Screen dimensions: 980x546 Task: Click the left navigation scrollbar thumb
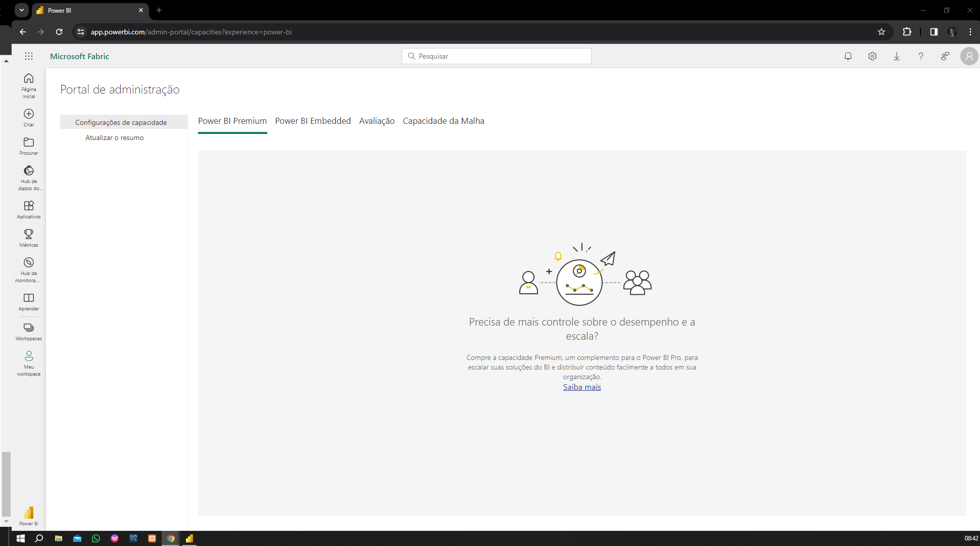click(x=6, y=484)
